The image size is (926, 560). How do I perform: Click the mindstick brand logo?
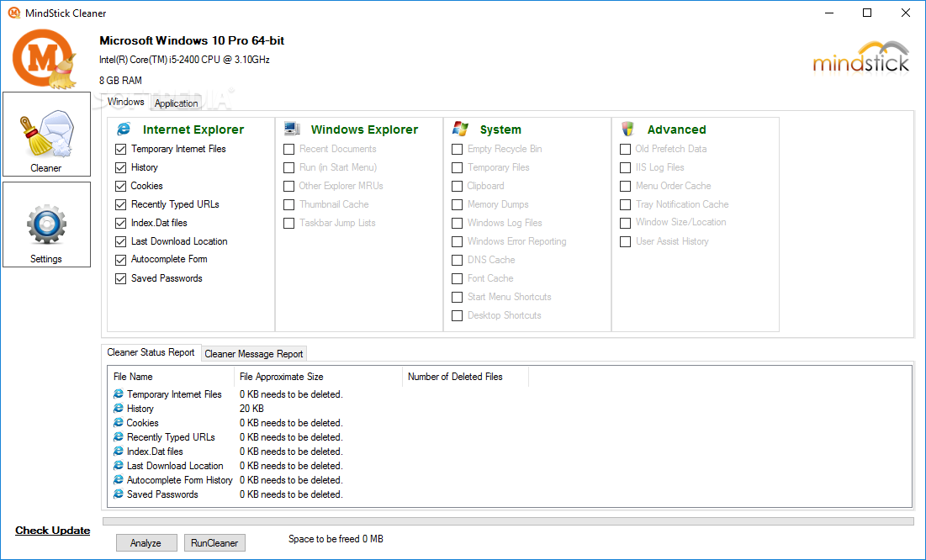pyautogui.click(x=861, y=57)
